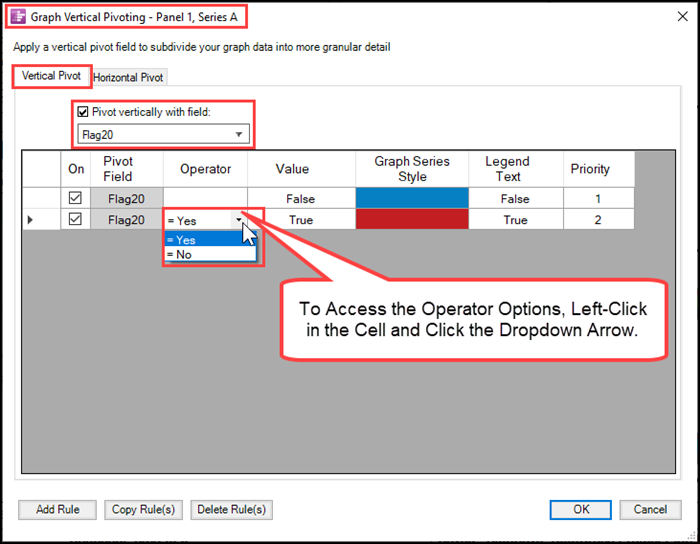Toggle the On checkbox for the False rule

coord(75,198)
